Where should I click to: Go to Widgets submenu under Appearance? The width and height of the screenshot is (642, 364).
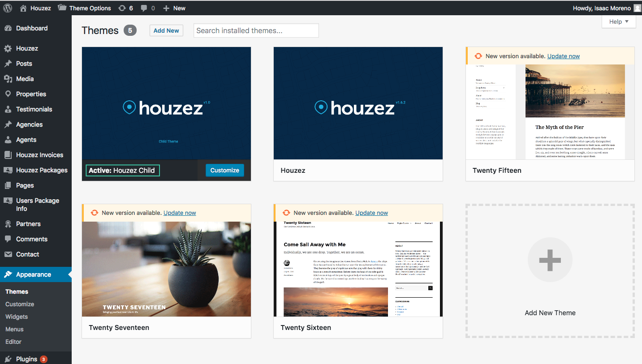coord(17,317)
